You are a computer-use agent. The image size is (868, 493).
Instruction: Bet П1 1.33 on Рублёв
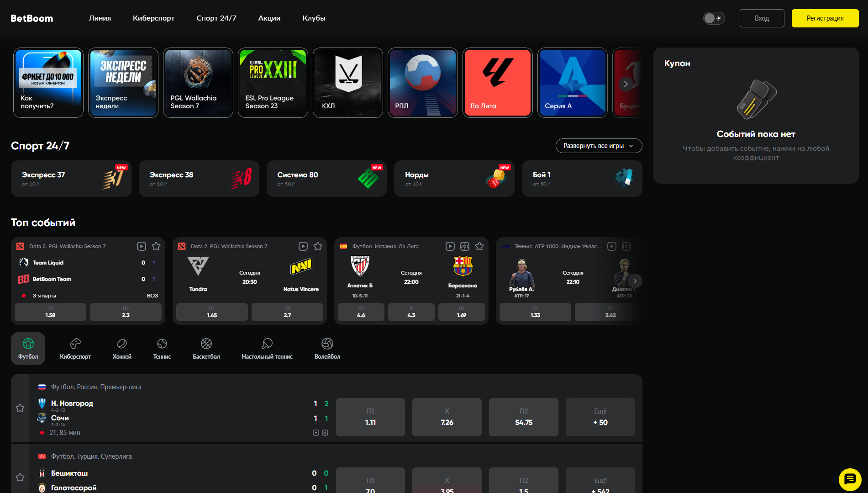[535, 312]
